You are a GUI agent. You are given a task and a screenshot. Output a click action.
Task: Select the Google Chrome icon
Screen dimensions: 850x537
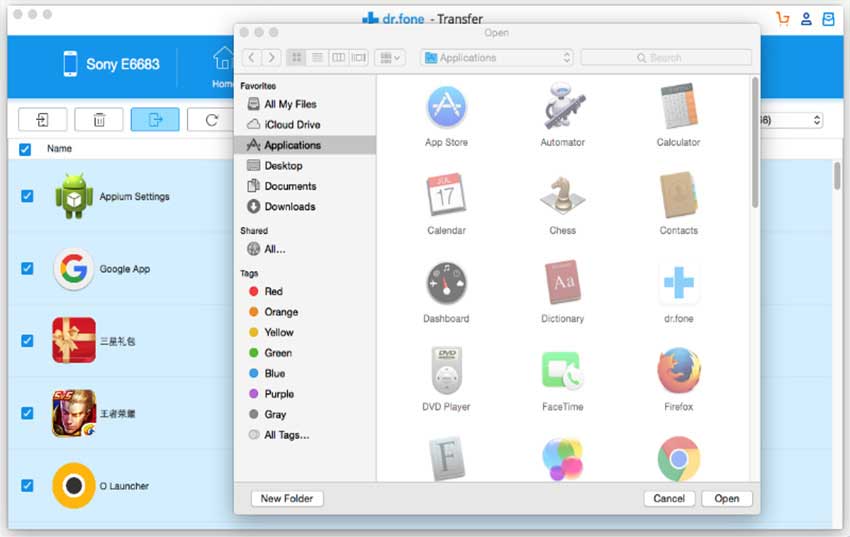tap(678, 459)
